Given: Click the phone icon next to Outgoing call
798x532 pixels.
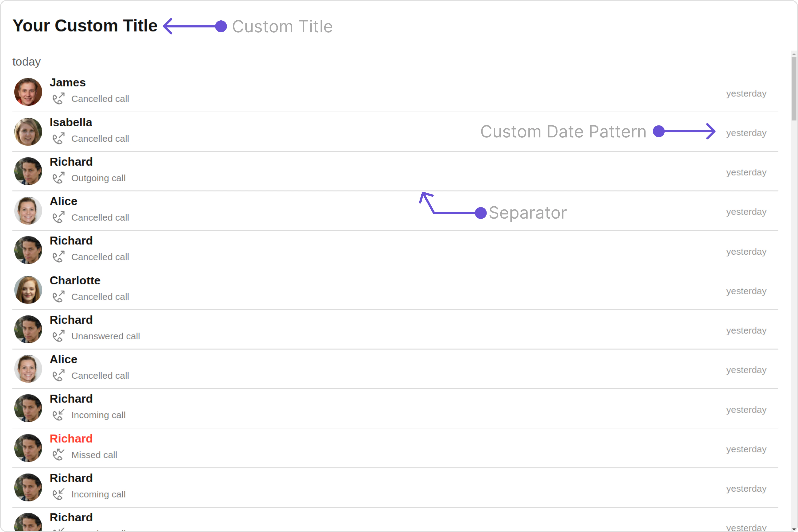Looking at the screenshot, I should 58,178.
